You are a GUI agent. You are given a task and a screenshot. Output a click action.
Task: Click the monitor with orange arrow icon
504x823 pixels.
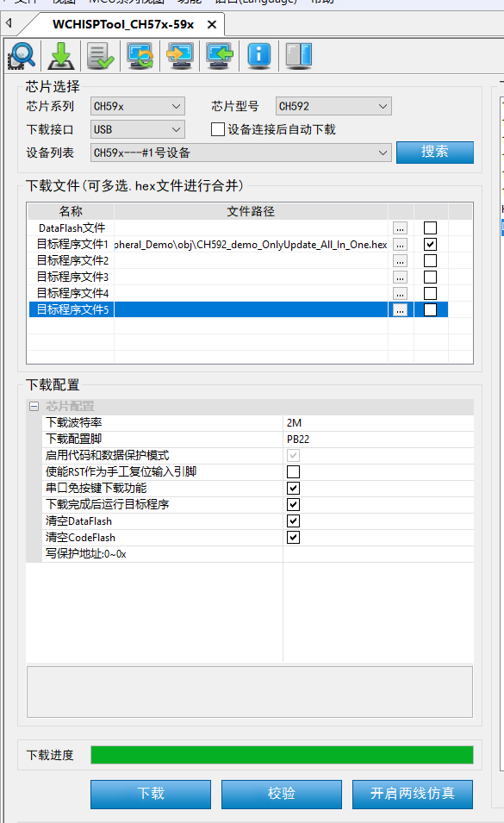pos(179,56)
